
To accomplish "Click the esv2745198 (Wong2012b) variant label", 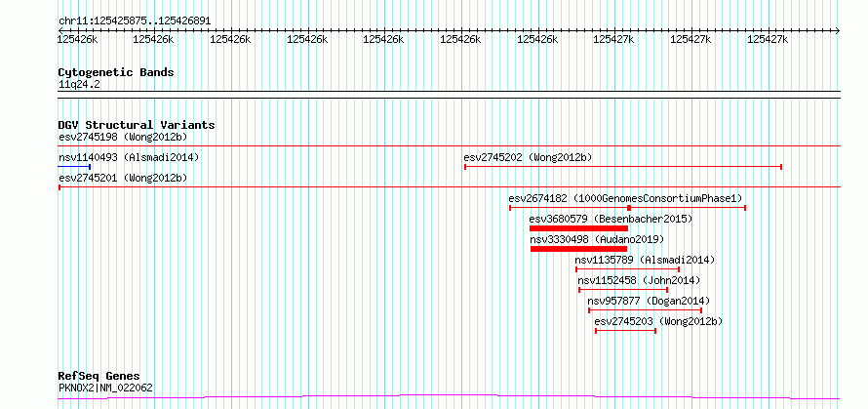I will coord(123,137).
